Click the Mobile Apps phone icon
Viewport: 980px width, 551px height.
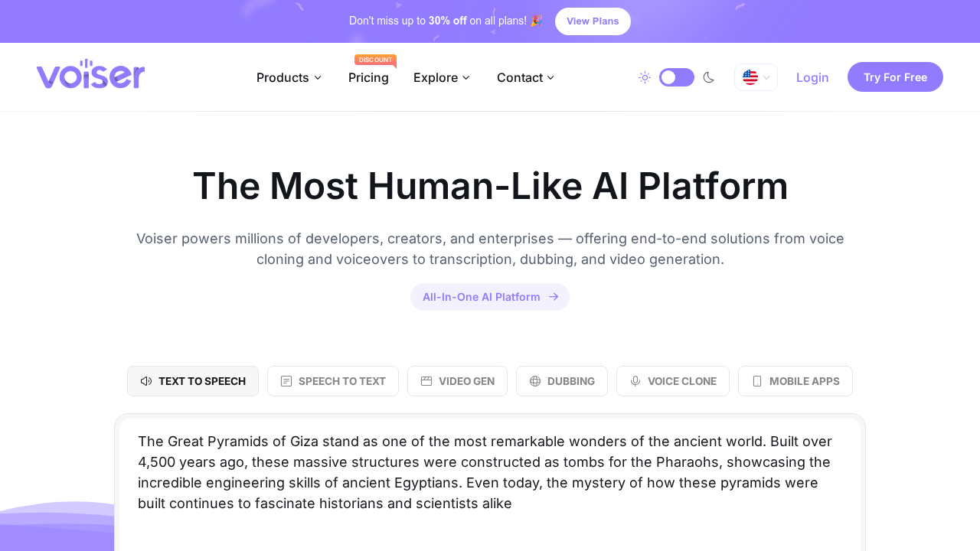[x=756, y=380]
